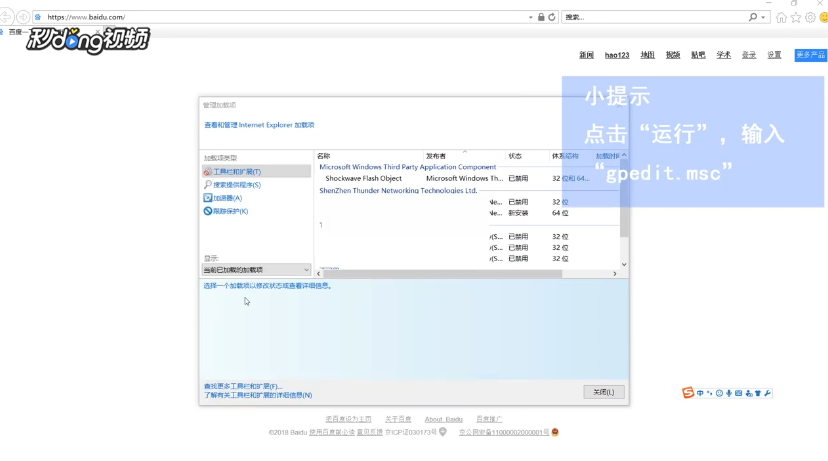Click 查找更多工具栏和扩展(F) link

pyautogui.click(x=243, y=386)
